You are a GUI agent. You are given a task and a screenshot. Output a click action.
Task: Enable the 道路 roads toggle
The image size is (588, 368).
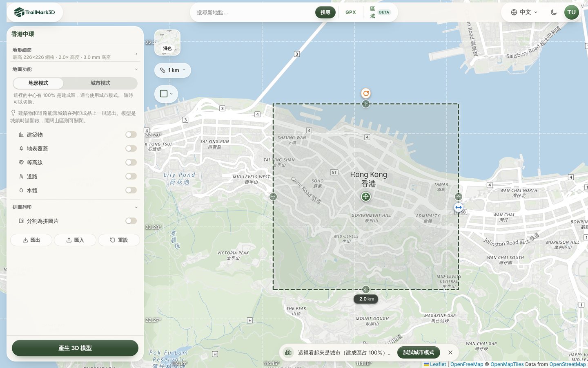coord(131,176)
